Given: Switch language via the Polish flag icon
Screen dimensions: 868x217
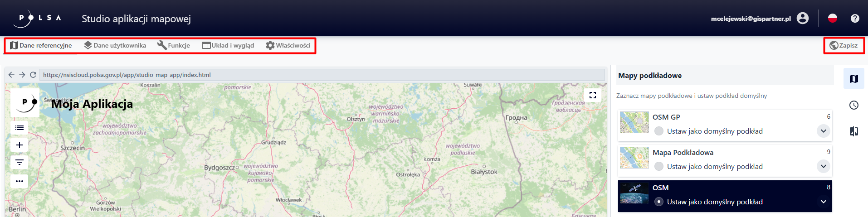Looking at the screenshot, I should (x=833, y=18).
